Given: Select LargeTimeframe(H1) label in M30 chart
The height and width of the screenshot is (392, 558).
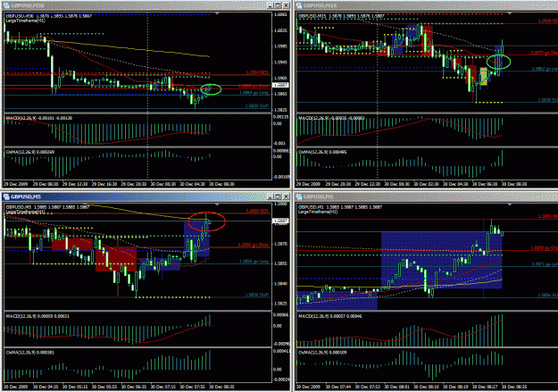Looking at the screenshot, I should pyautogui.click(x=25, y=21).
